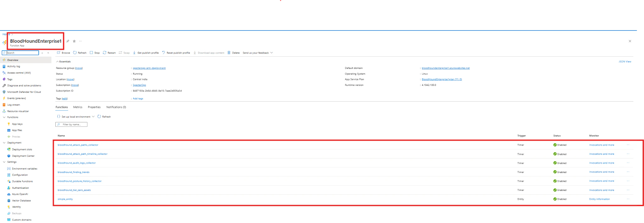Click the Filter by name field
The height and width of the screenshot is (223, 644).
point(71,125)
